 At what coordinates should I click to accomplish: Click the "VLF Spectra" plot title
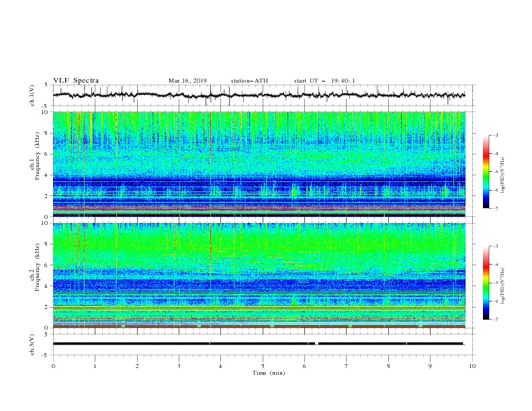76,81
